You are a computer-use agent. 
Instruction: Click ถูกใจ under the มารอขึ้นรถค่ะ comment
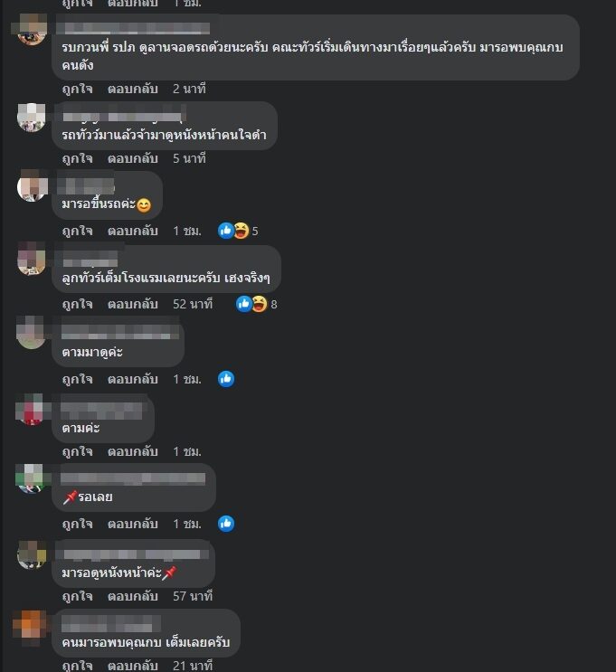[x=77, y=231]
